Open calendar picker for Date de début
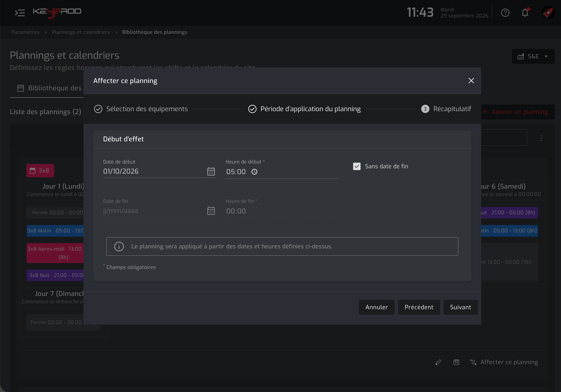The width and height of the screenshot is (561, 392). click(211, 172)
